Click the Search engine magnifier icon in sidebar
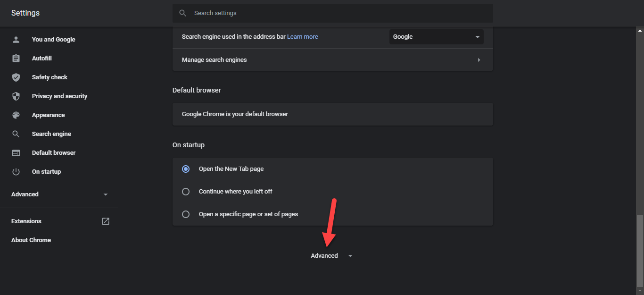Viewport: 644px width, 295px height. [16, 134]
